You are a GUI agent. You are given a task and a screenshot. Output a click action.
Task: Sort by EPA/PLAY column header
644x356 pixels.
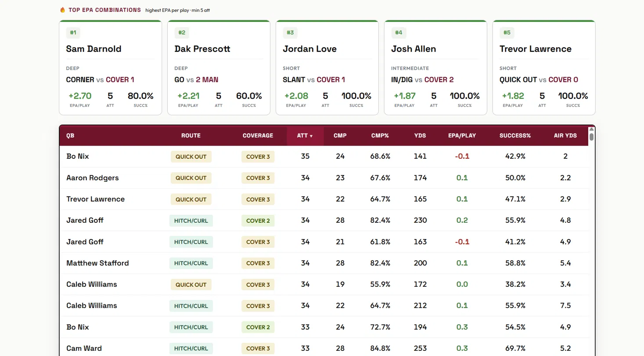pos(462,135)
